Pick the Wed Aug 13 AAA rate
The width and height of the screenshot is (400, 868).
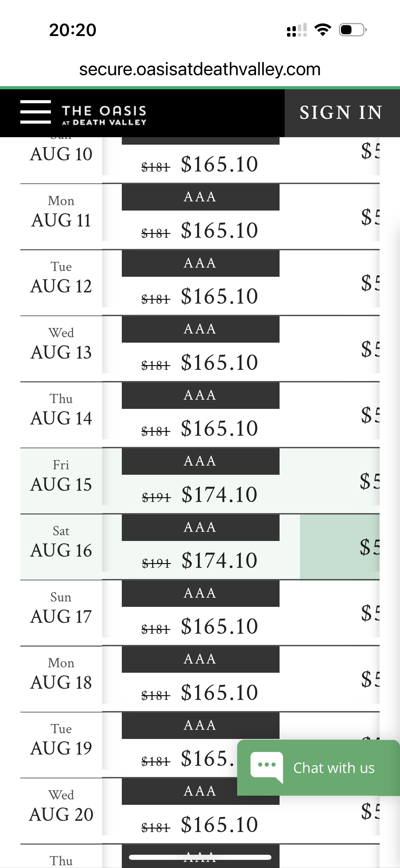pos(200,349)
